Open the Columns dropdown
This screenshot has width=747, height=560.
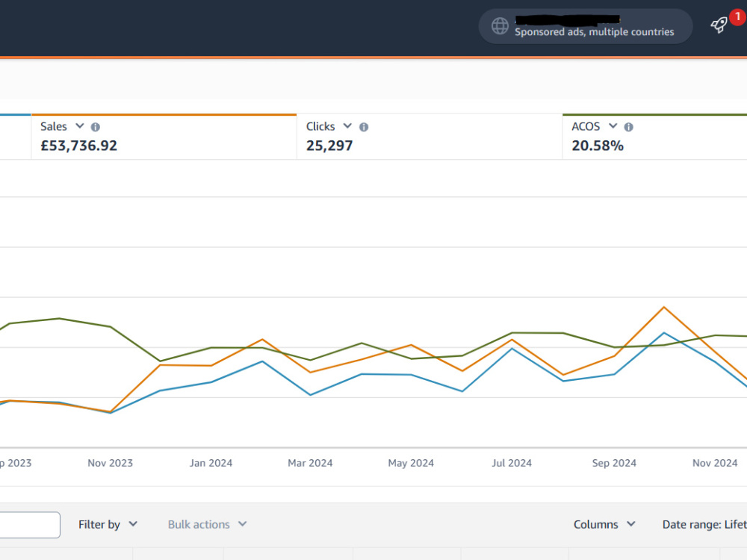[x=604, y=524]
